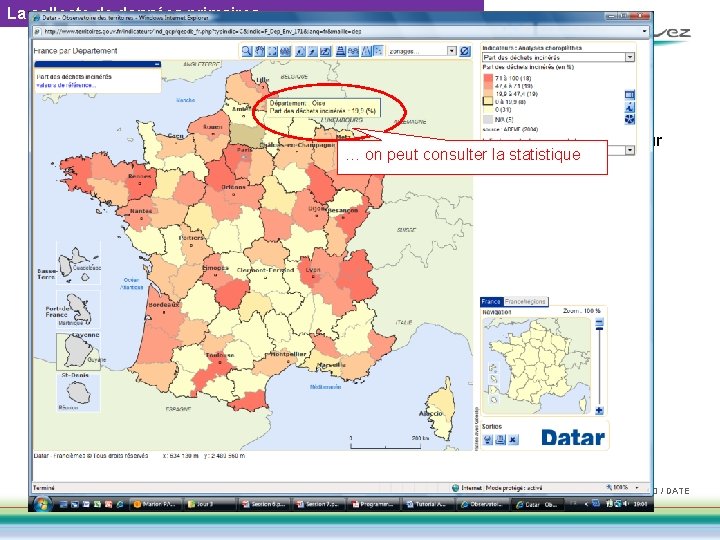The width and height of the screenshot is (720, 540).
Task: Click the 71 à 100 red legend swatch
Action: (x=488, y=79)
